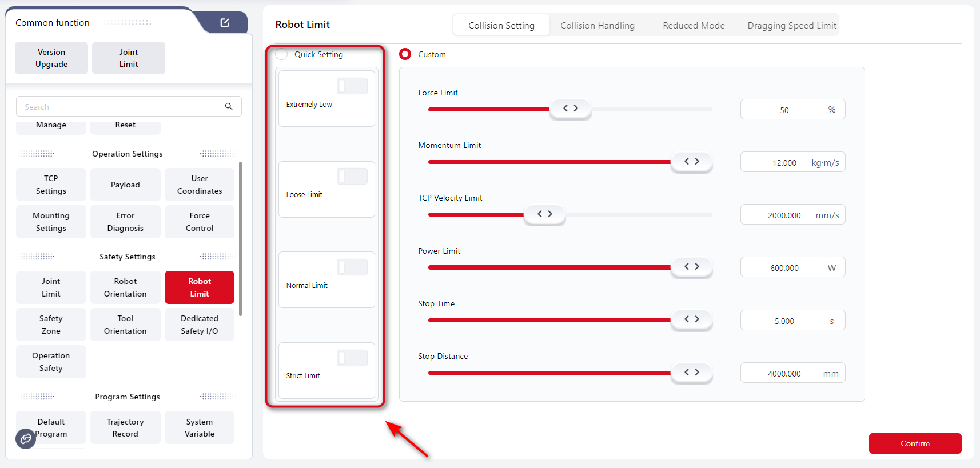Enable the Loose Limit switch
The image size is (980, 468).
(x=352, y=177)
